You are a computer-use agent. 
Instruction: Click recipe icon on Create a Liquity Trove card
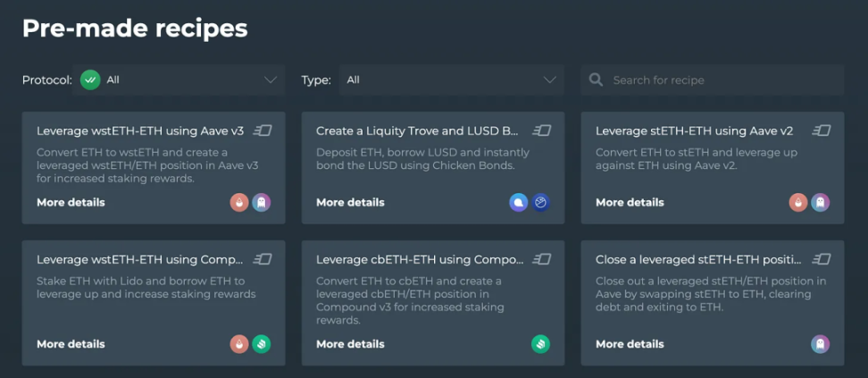tap(542, 130)
